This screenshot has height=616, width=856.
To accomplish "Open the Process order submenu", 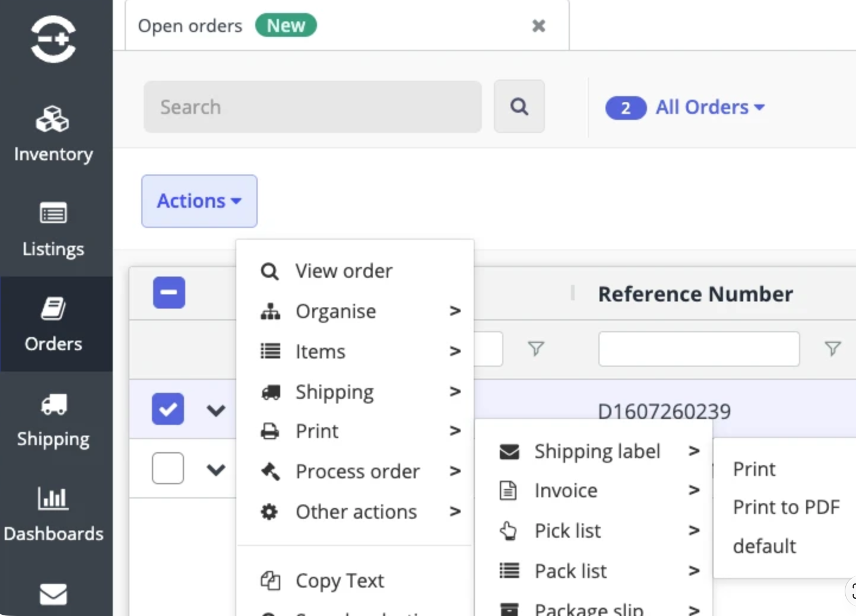I will [355, 471].
